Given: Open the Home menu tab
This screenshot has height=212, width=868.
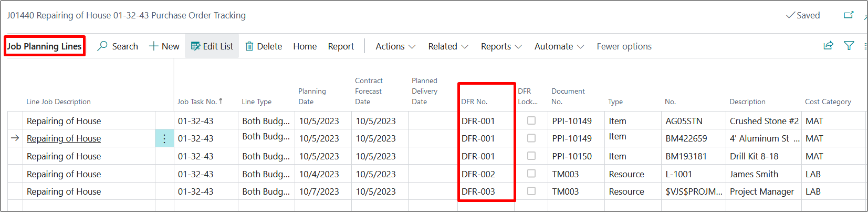Looking at the screenshot, I should (305, 46).
